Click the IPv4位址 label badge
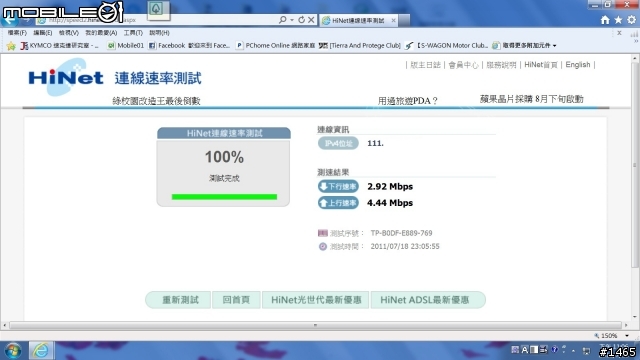Viewport: 640px width, 360px height. tap(338, 143)
